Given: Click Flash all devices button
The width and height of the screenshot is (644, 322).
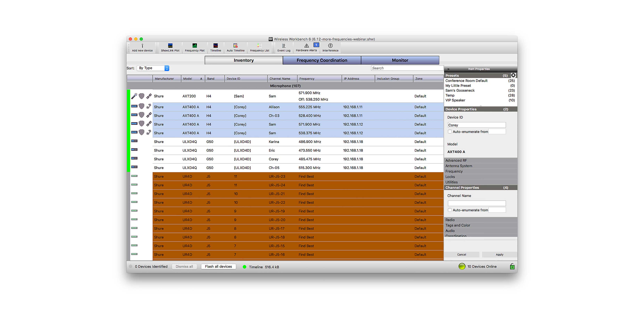Looking at the screenshot, I should pyautogui.click(x=218, y=267).
